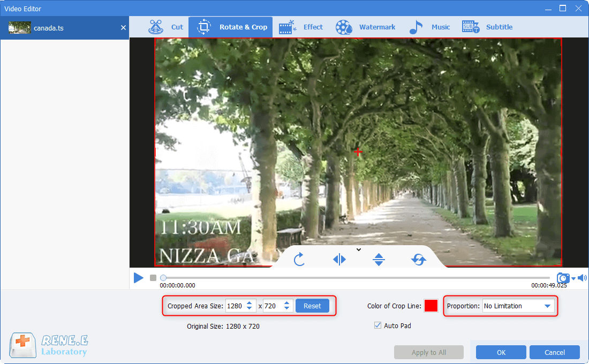Mute audio with the speaker icon
This screenshot has height=364, width=589.
click(x=582, y=278)
